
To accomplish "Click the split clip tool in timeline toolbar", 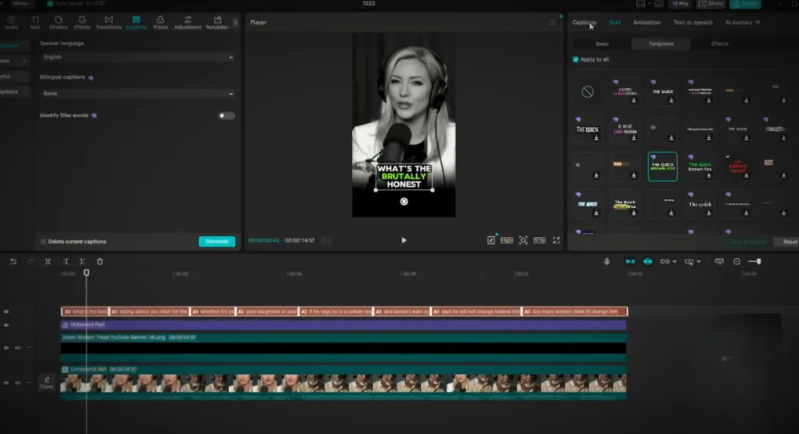I will tap(47, 261).
